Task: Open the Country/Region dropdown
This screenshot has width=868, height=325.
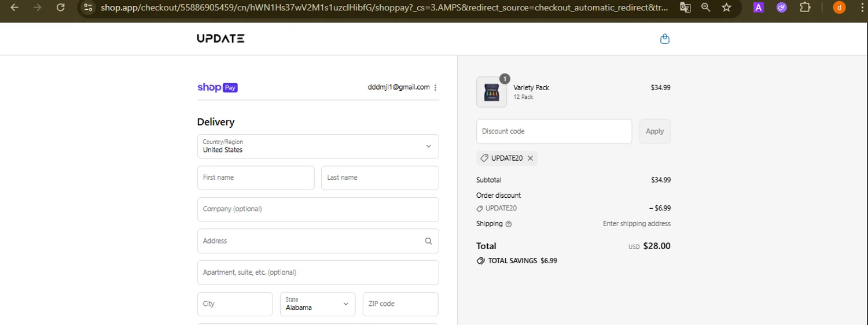Action: (318, 146)
